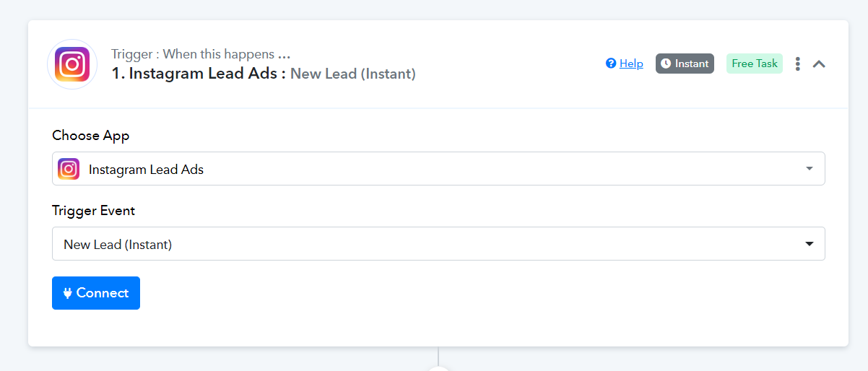Screen dimensions: 868x371
Task: Click the add-step circle below the trigger card
Action: click(438, 368)
